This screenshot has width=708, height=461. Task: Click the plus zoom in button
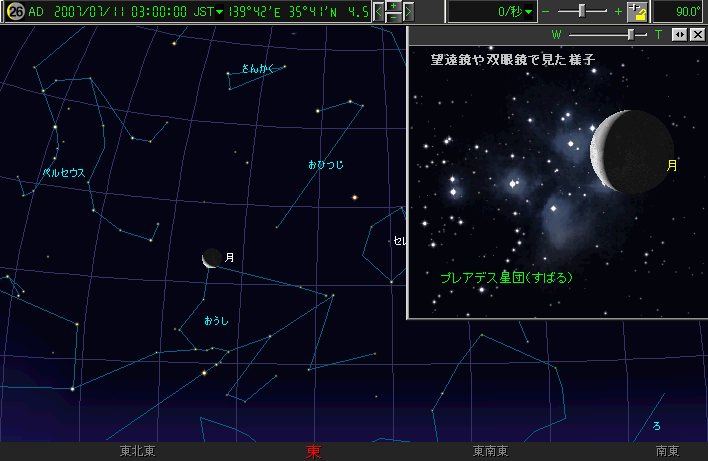coord(618,12)
